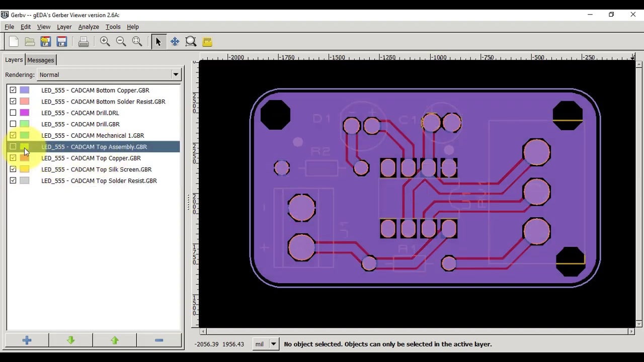
Task: Change the Drill.DRL magenta color swatch
Action: (x=25, y=113)
